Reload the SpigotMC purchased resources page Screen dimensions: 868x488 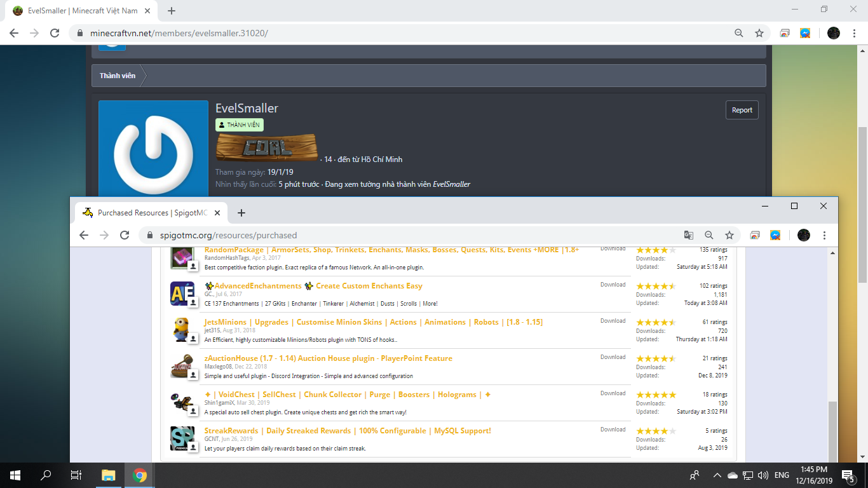coord(125,235)
